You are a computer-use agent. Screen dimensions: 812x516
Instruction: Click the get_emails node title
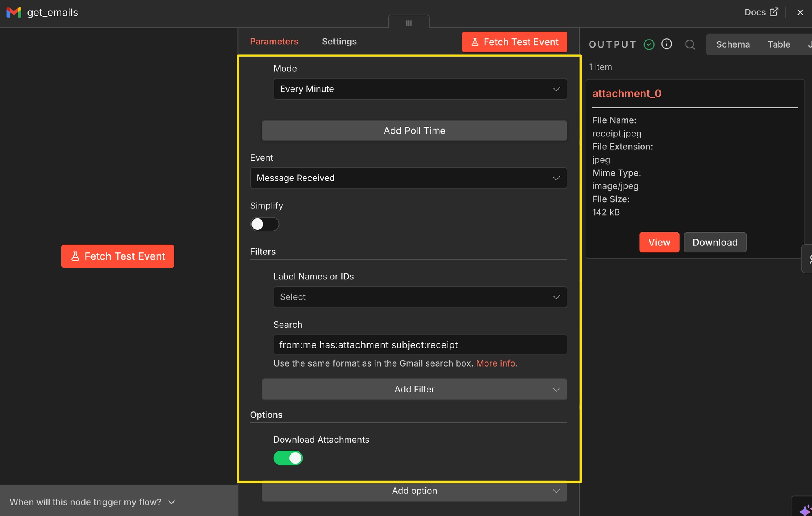[52, 13]
